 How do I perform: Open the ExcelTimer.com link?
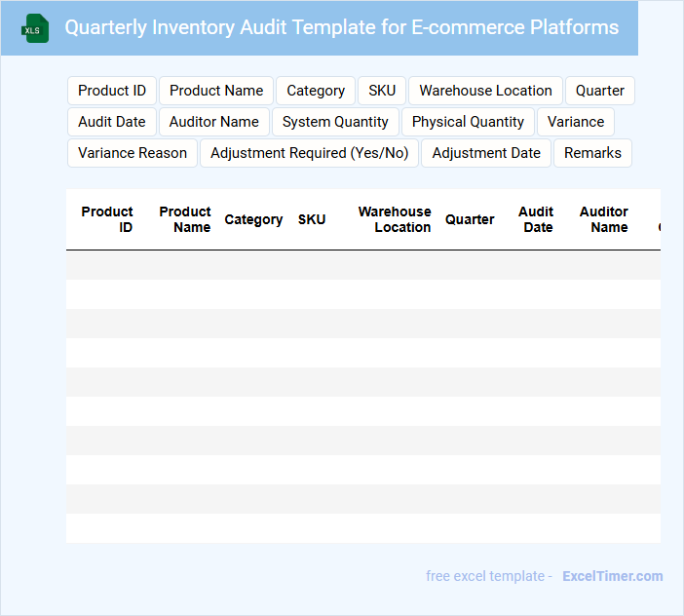pos(612,576)
